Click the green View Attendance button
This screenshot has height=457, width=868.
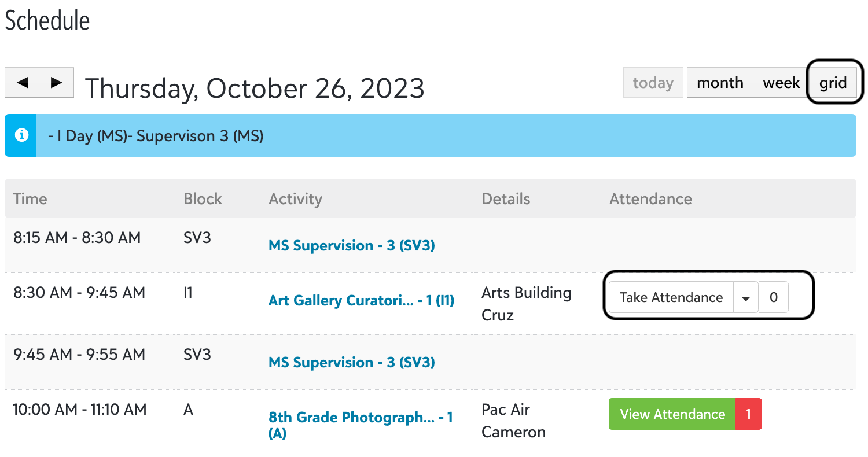[x=672, y=414]
